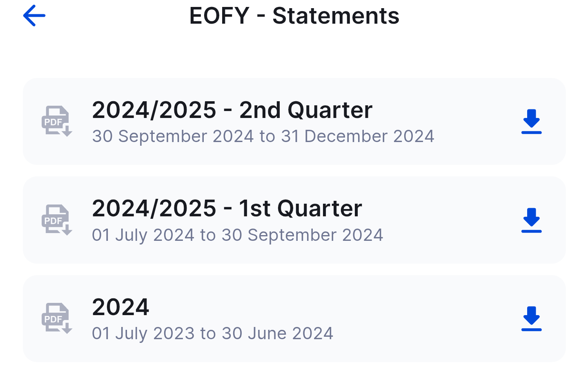Click the "EOFY - Statements" page header
The image size is (588, 369).
pyautogui.click(x=294, y=16)
